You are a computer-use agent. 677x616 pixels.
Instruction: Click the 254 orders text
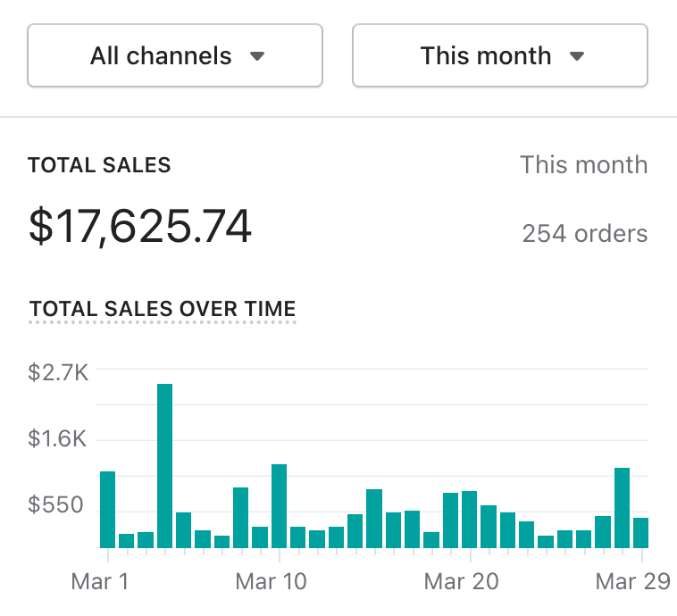584,234
